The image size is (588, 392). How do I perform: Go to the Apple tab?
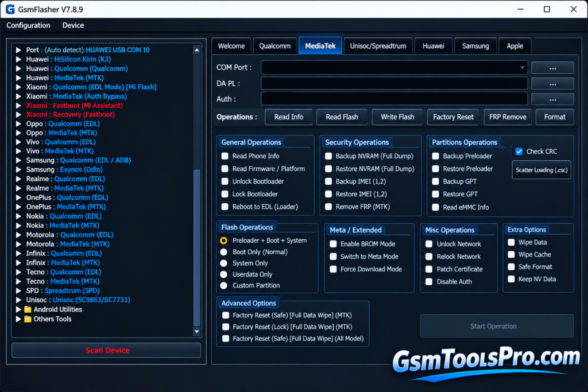(x=515, y=46)
